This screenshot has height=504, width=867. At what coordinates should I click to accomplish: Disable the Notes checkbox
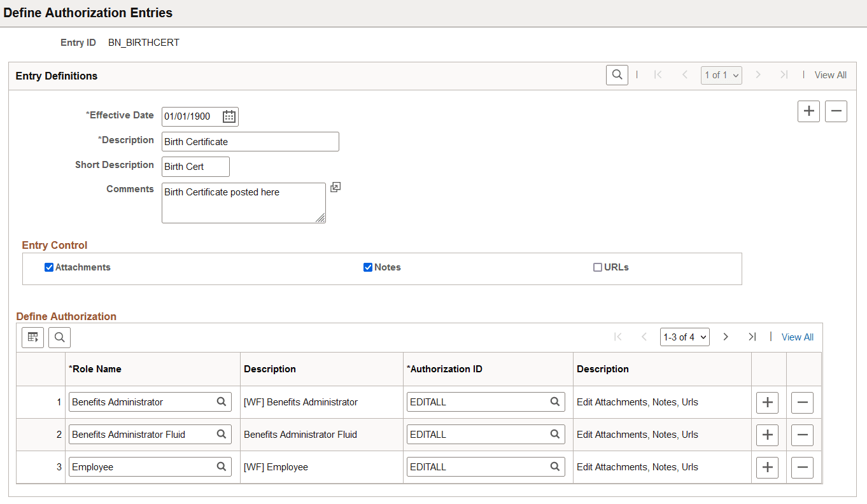coord(367,267)
